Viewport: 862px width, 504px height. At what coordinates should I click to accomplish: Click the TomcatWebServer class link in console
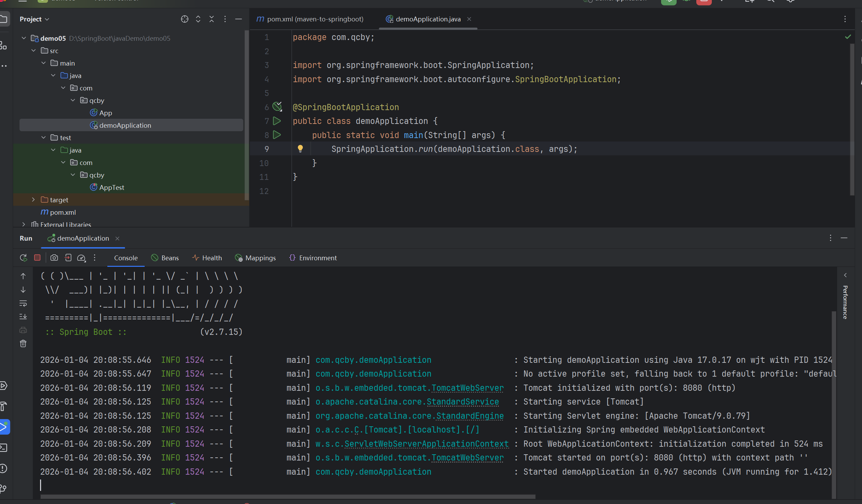[467, 388]
